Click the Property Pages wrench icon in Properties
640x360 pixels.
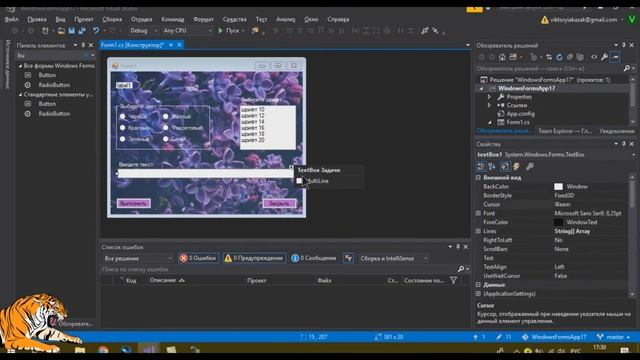click(x=529, y=166)
